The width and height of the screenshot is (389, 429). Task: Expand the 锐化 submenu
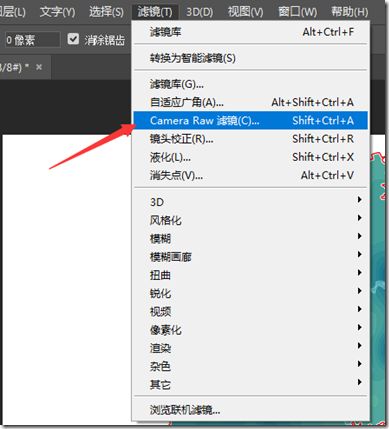point(251,293)
